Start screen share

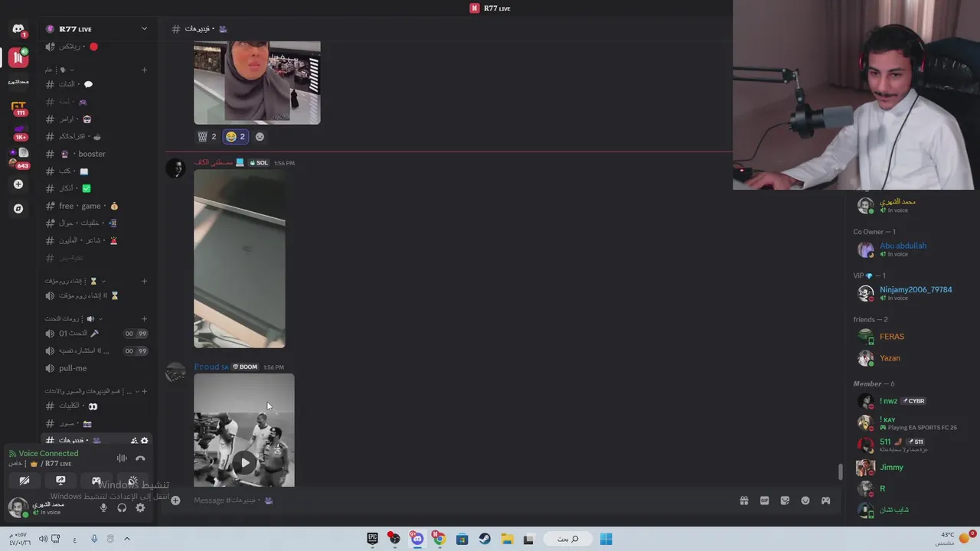(60, 481)
